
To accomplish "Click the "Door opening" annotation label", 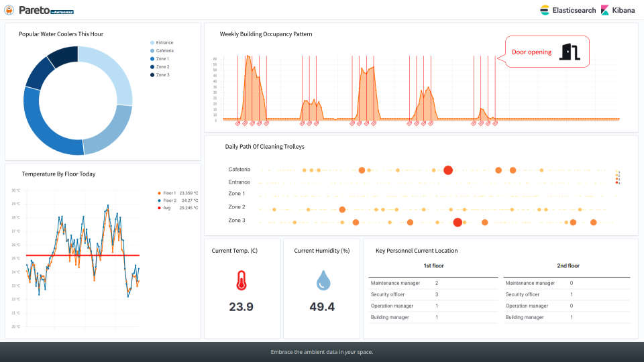I will [531, 52].
